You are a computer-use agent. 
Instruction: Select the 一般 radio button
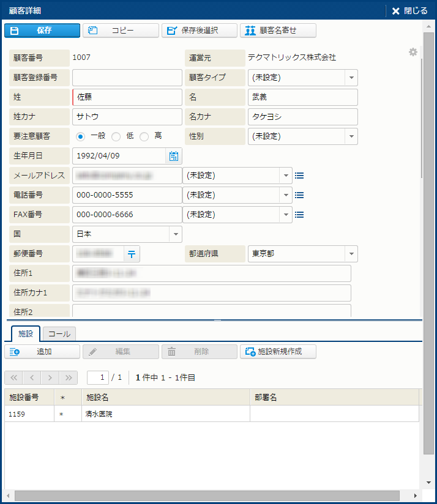pos(80,136)
